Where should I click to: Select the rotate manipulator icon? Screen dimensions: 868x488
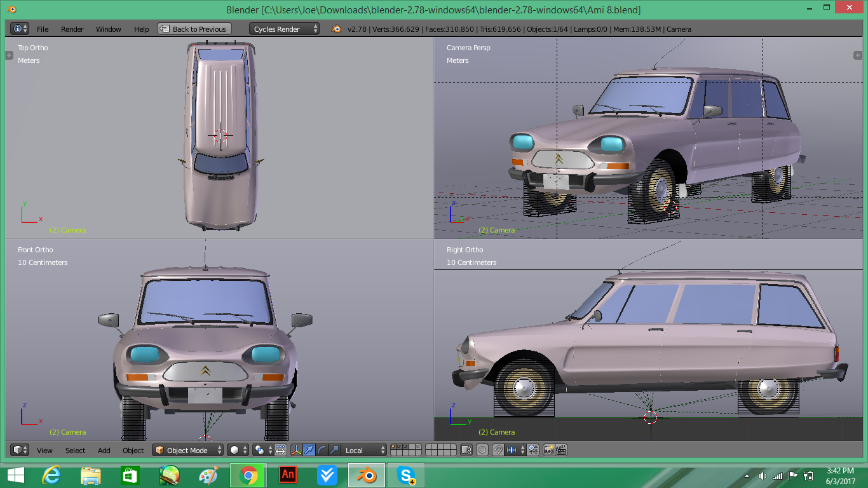(x=322, y=450)
